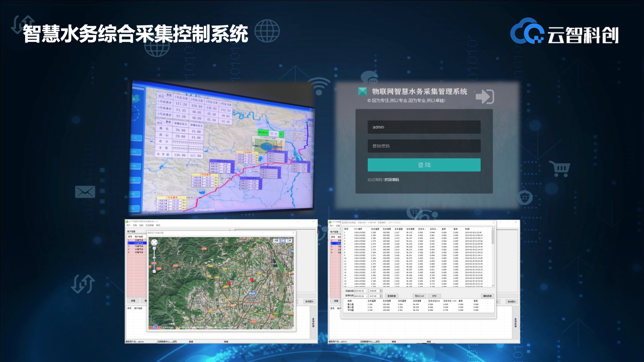Select history row with time 2019-02-25 22:54:55
This screenshot has height=362, width=644.
418,244
